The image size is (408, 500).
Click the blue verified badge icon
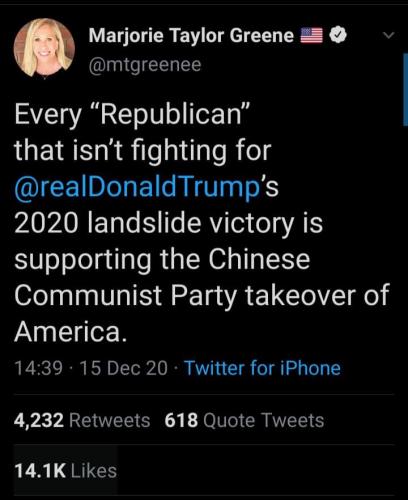click(338, 35)
